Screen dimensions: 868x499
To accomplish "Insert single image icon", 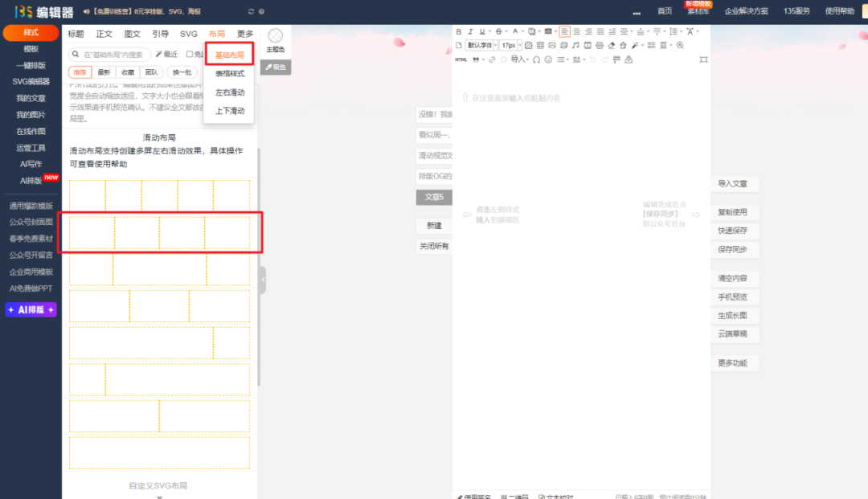I will coord(552,45).
